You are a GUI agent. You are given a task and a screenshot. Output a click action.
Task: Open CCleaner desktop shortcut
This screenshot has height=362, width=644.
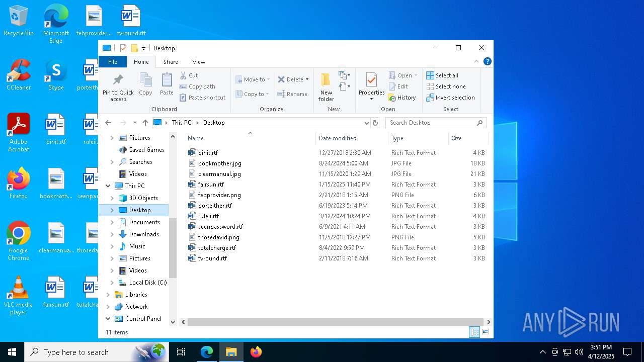pos(19,74)
